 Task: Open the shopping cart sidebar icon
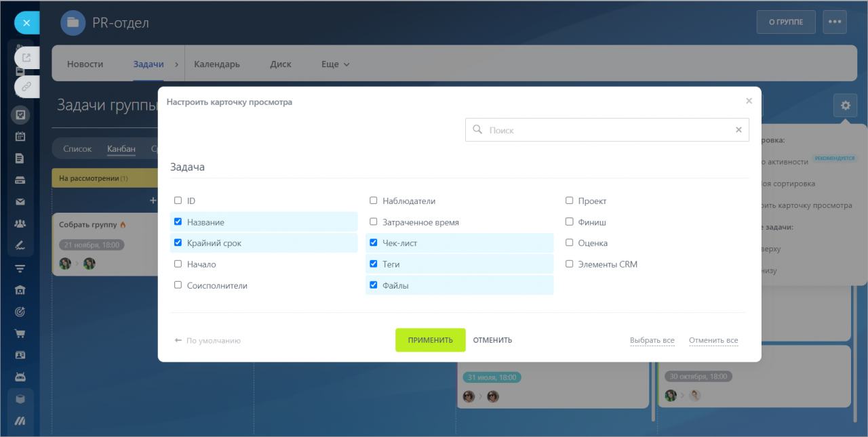click(20, 333)
